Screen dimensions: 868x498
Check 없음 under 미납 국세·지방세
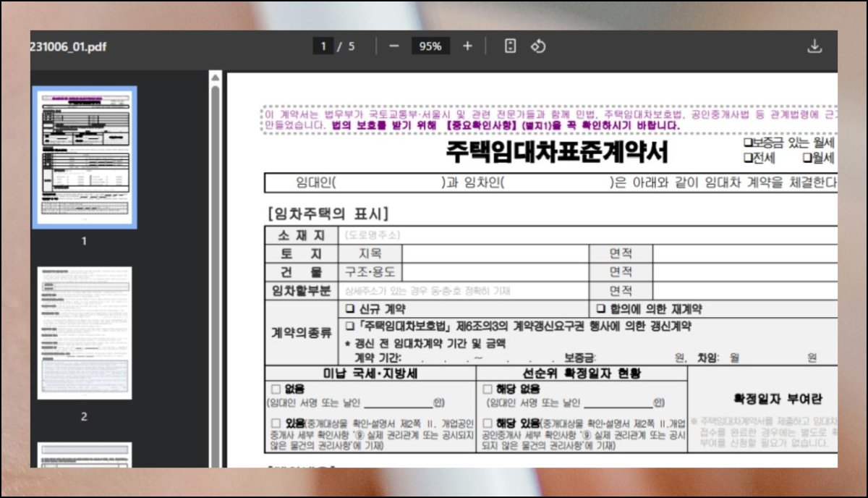pos(276,389)
